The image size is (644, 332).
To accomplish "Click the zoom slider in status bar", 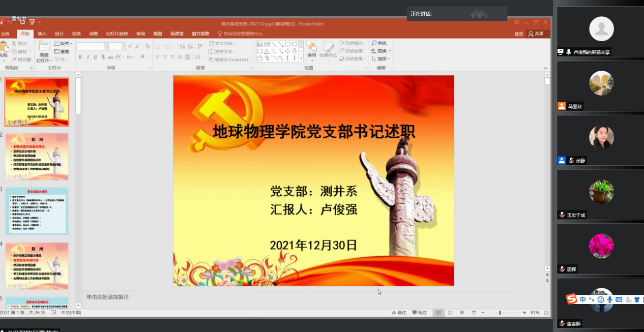I will [500, 313].
